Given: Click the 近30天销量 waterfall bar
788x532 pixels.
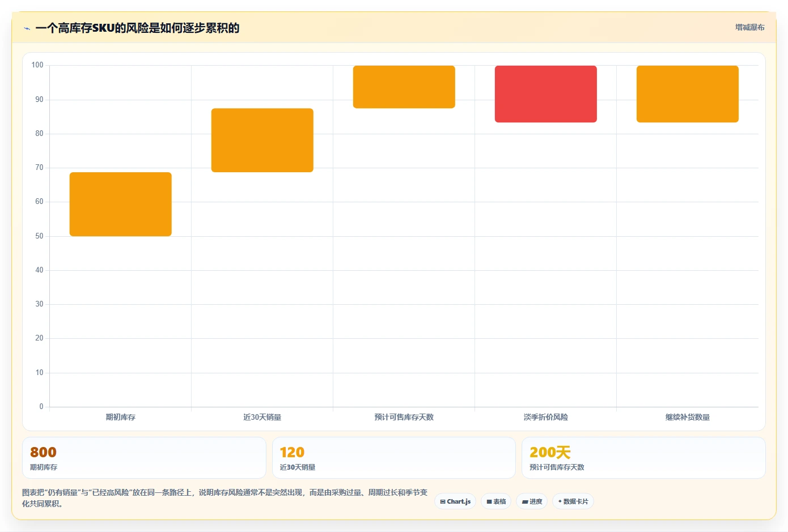Looking at the screenshot, I should [x=262, y=140].
